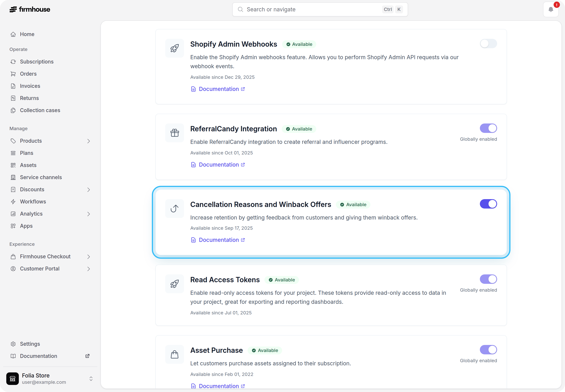Disable Cancellation Reasons and Winback Offers toggle
The width and height of the screenshot is (565, 392).
[x=488, y=204]
